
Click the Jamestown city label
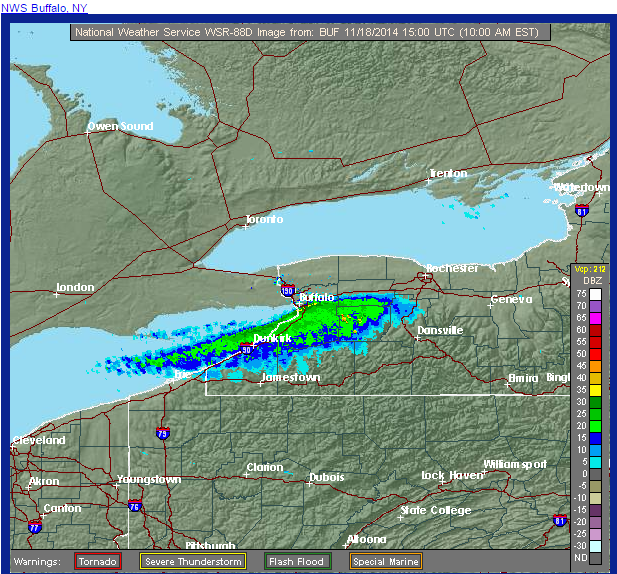[290, 378]
